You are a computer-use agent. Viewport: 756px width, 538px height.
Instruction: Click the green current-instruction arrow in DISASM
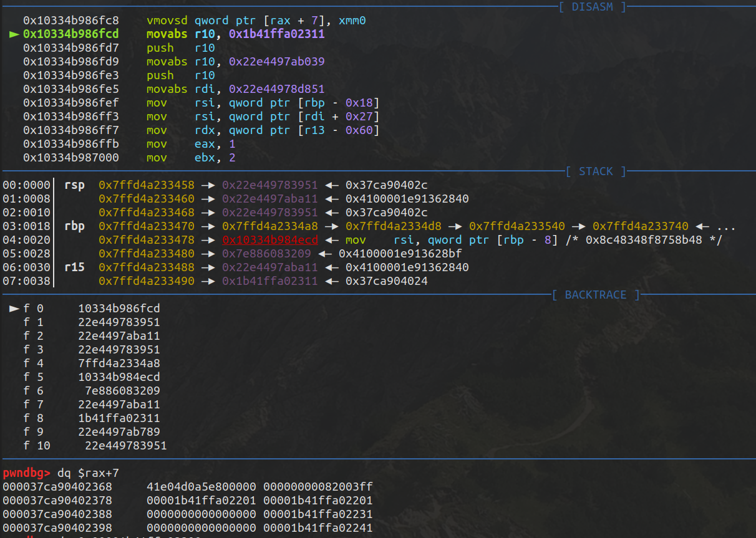click(x=14, y=34)
